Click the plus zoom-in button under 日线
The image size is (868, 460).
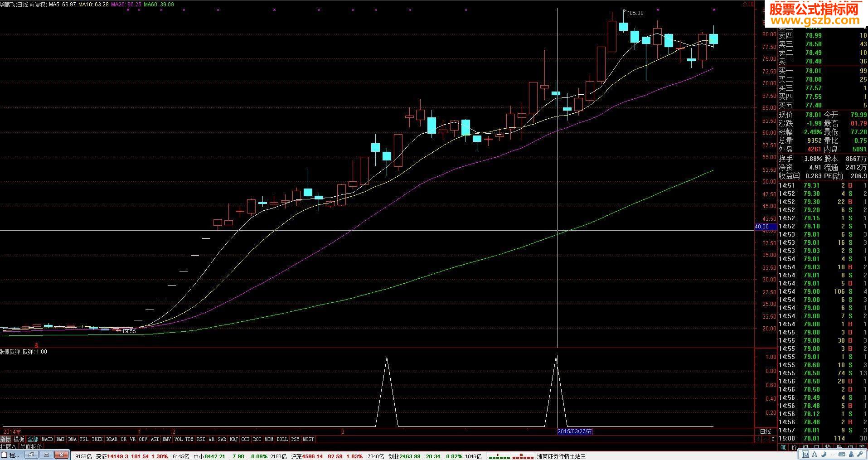[758, 439]
